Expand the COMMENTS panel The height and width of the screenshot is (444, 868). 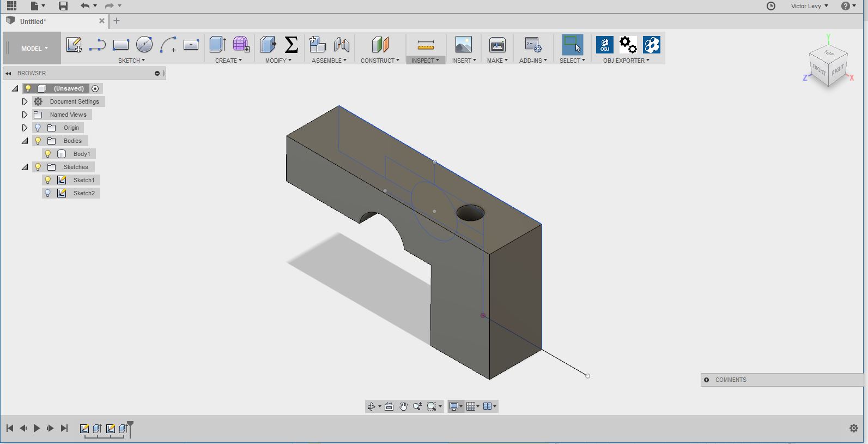[x=707, y=380]
